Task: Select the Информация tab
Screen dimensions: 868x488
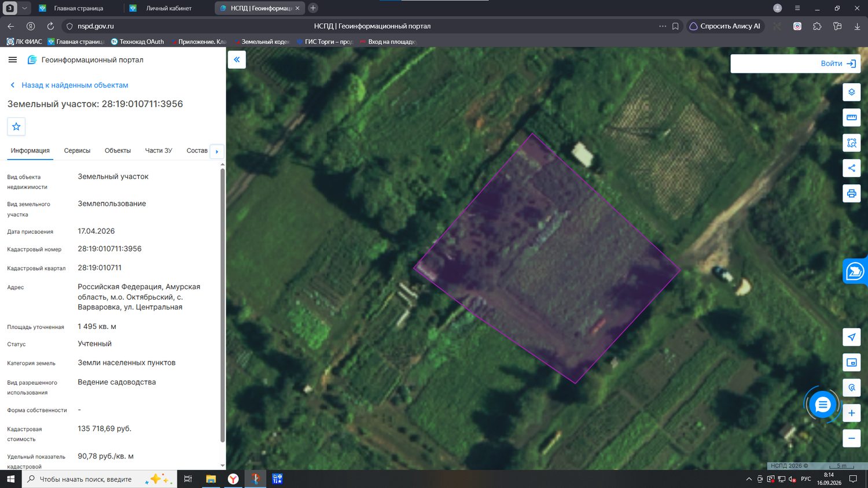Action: tap(30, 150)
